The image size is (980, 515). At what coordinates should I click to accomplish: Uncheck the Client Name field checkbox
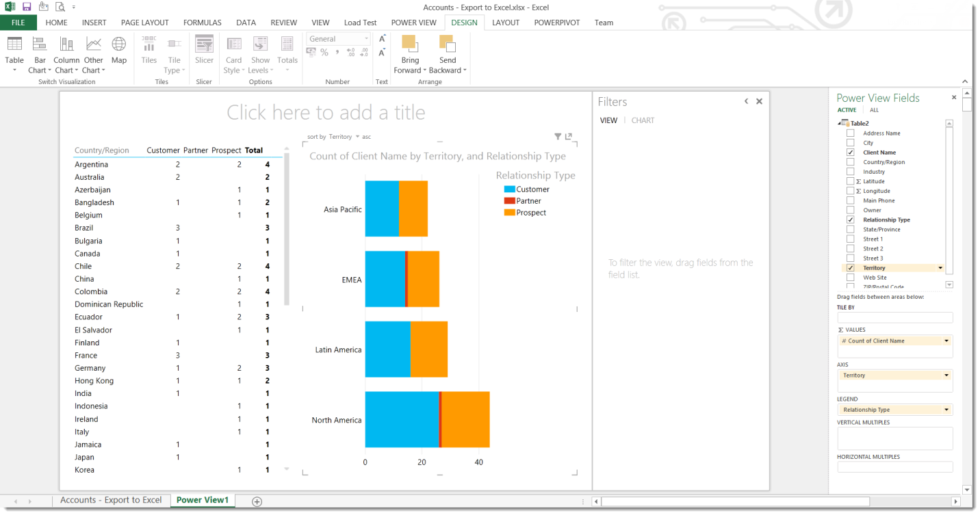(850, 153)
